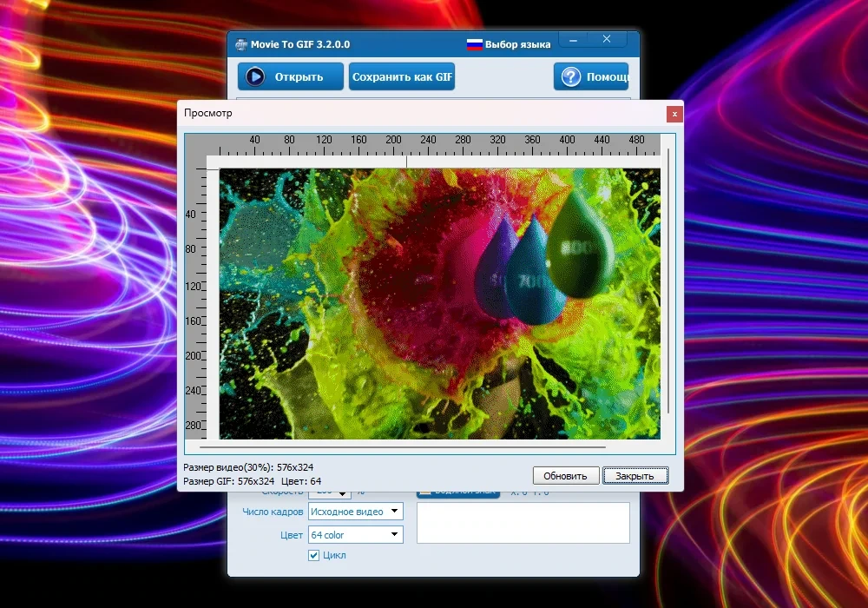Click the empty white text box below
Viewport: 868px width, 608px height.
click(x=523, y=523)
